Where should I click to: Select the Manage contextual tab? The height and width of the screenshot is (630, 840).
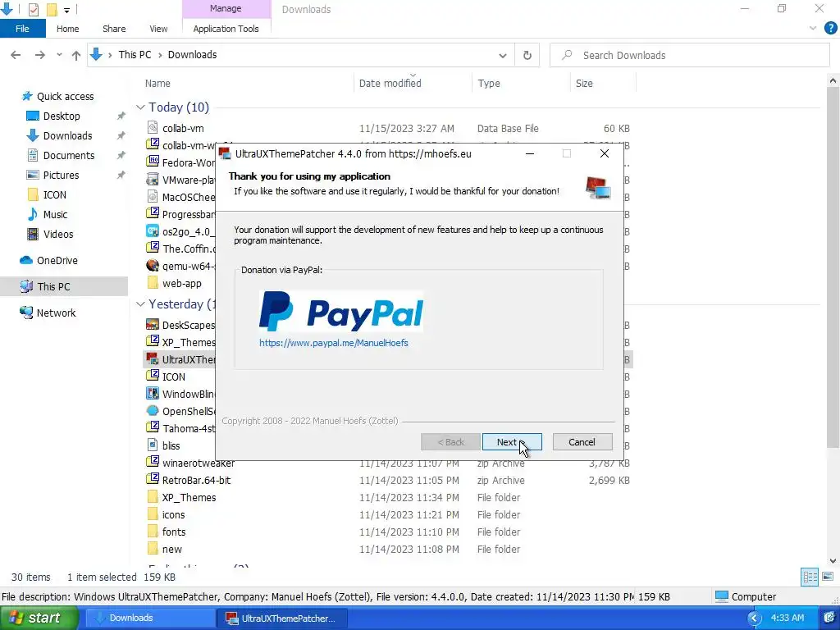(x=226, y=8)
